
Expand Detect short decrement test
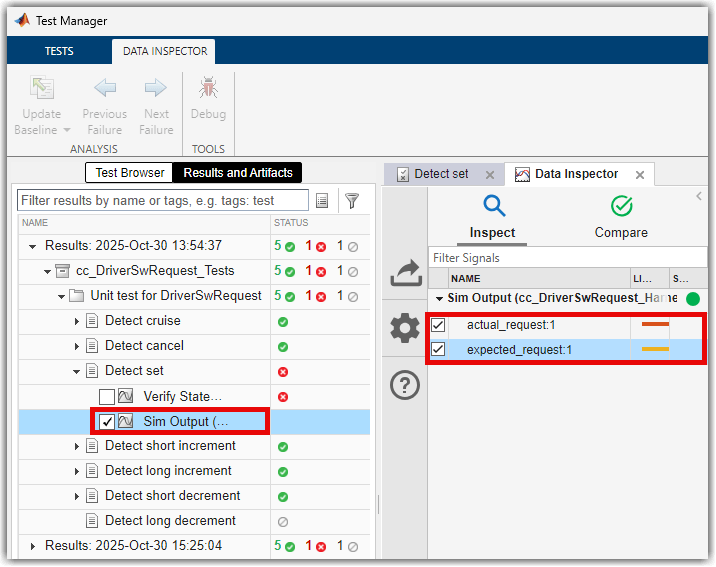(76, 497)
